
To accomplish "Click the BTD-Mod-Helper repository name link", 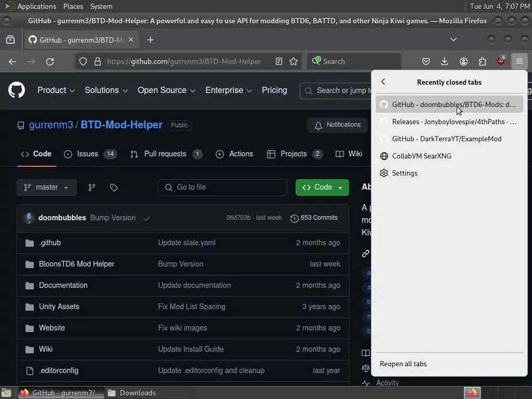I will [x=122, y=125].
